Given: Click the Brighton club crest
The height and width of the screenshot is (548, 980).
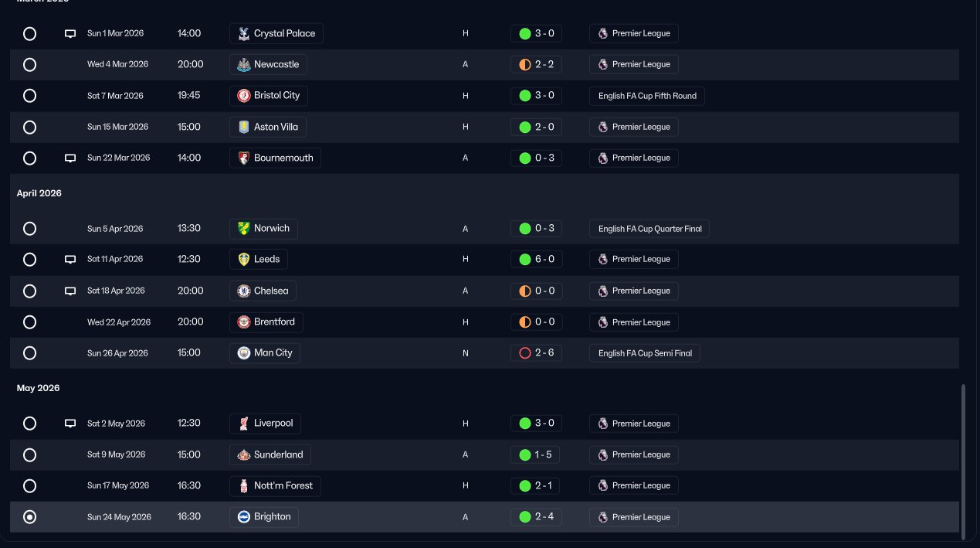Looking at the screenshot, I should click(x=244, y=516).
